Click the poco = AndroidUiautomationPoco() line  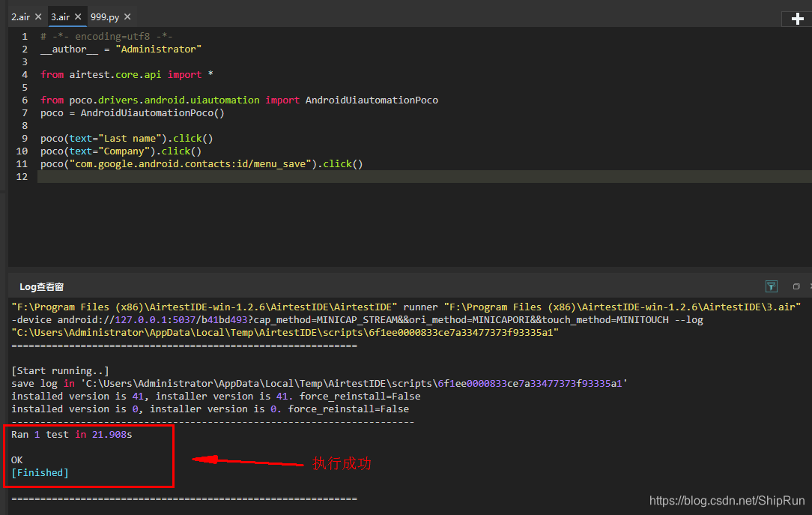[133, 113]
